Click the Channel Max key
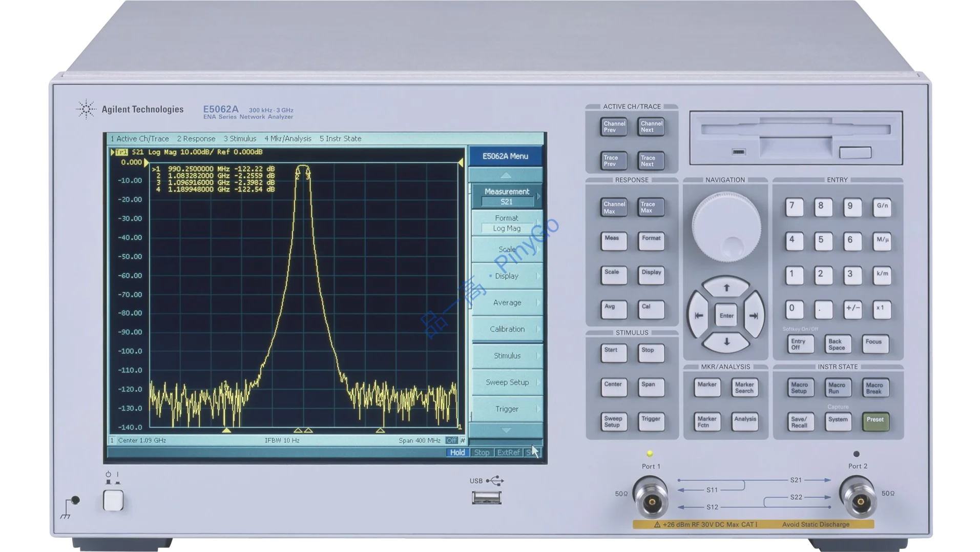The height and width of the screenshot is (552, 980). (x=614, y=208)
